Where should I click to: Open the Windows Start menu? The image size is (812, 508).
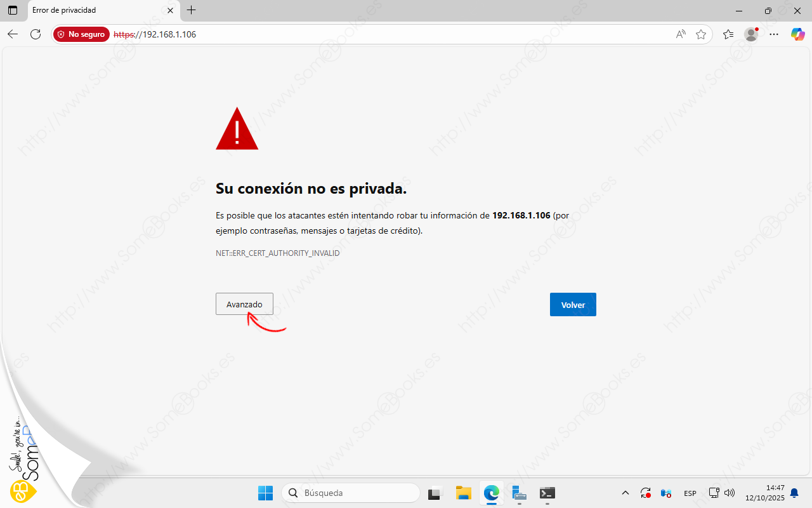(x=265, y=493)
